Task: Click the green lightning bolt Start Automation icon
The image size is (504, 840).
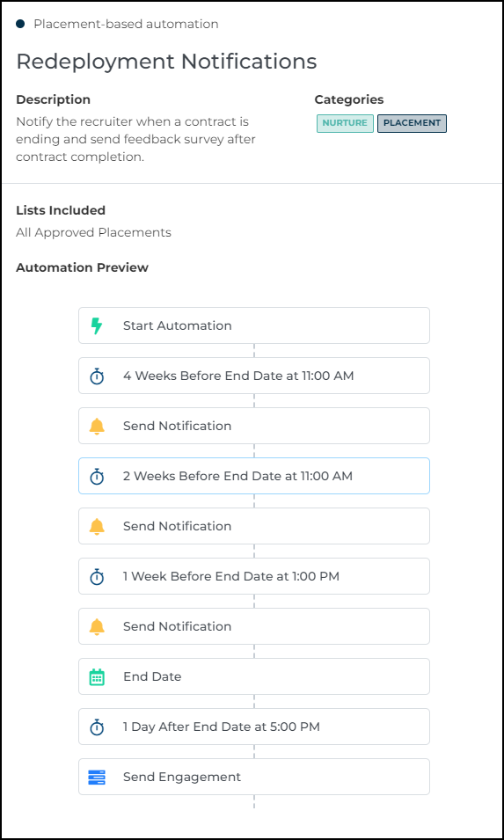Action: pos(97,325)
